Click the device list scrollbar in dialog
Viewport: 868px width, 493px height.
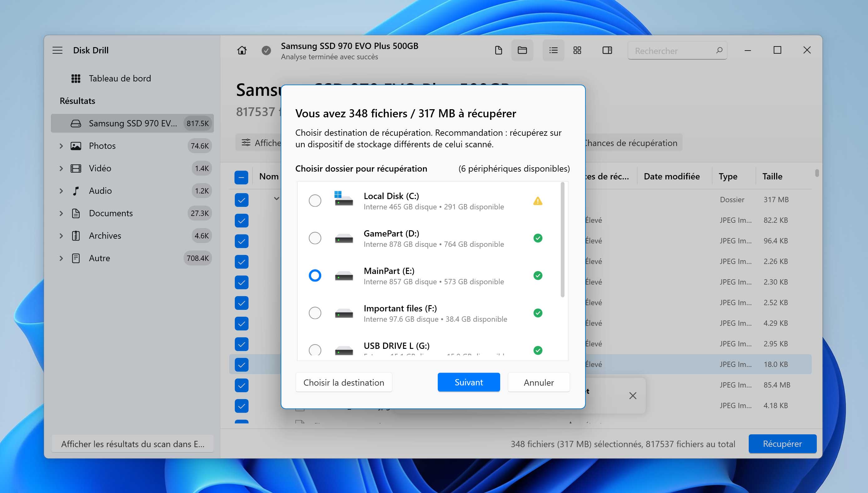[562, 240]
